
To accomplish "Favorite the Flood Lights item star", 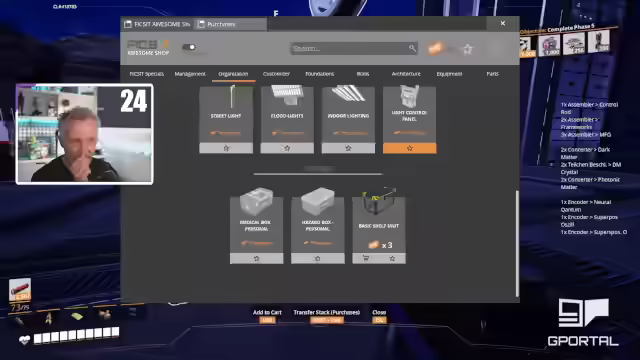I will (287, 148).
